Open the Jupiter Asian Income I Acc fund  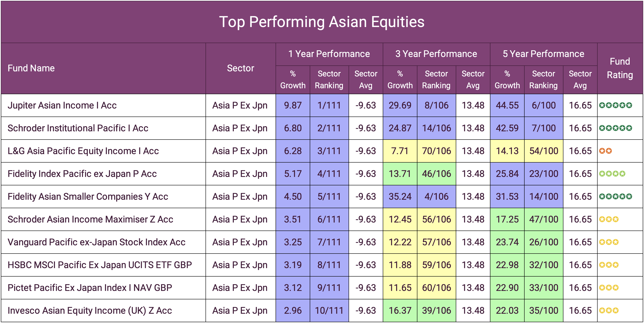tap(62, 105)
